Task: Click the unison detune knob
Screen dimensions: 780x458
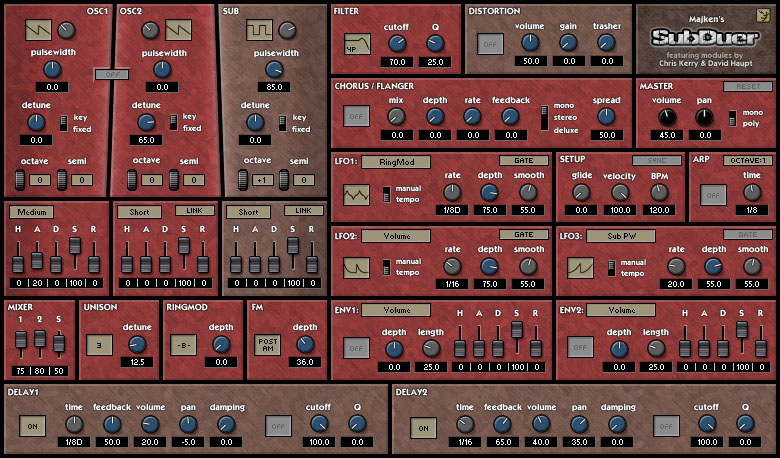Action: [137, 344]
